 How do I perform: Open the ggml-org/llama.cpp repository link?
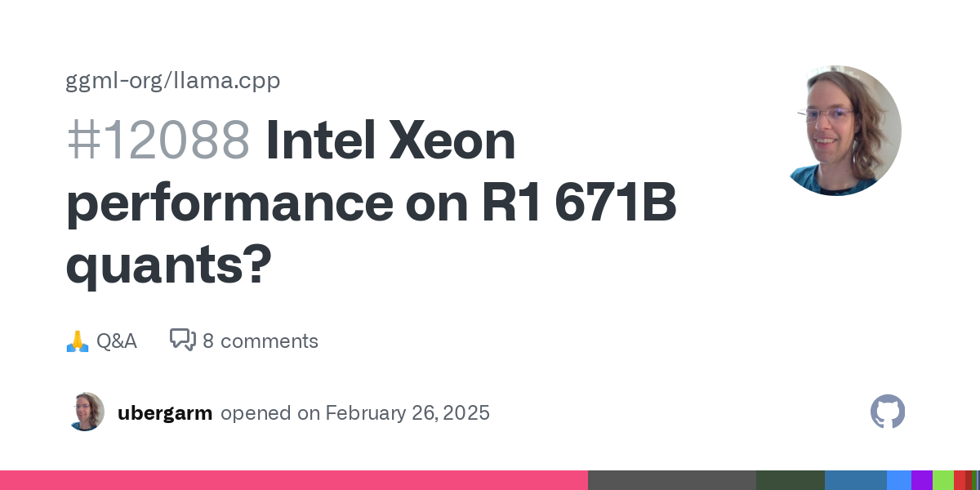pos(173,81)
